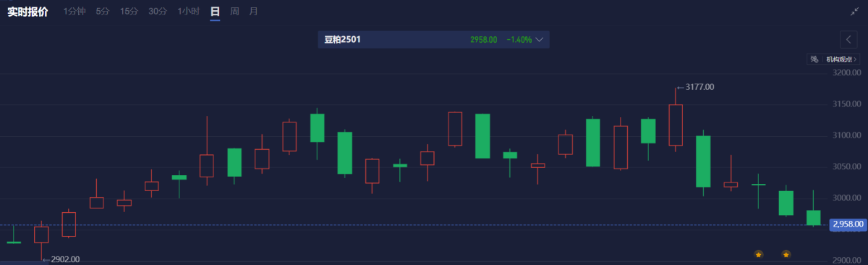This screenshot has width=868, height=265.
Task: Switch to 5分 timeframe
Action: (103, 12)
